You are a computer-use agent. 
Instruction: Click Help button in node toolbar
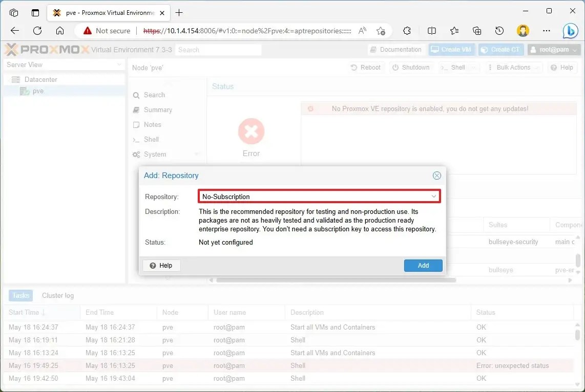click(562, 68)
